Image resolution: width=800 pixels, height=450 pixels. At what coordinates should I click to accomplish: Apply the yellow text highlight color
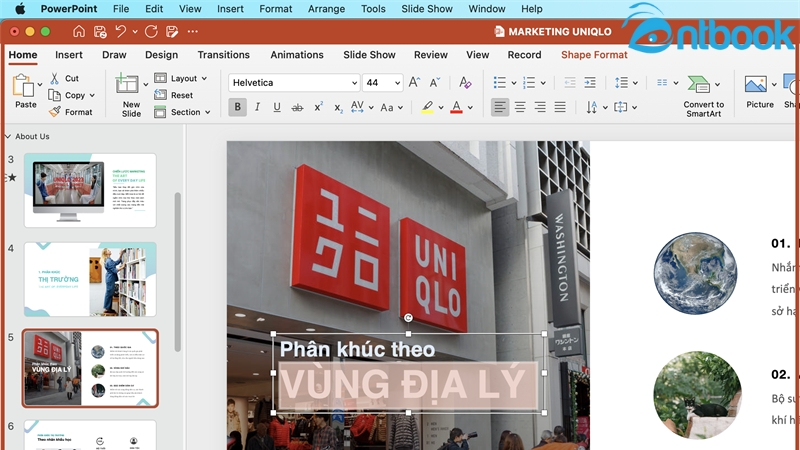tap(428, 107)
